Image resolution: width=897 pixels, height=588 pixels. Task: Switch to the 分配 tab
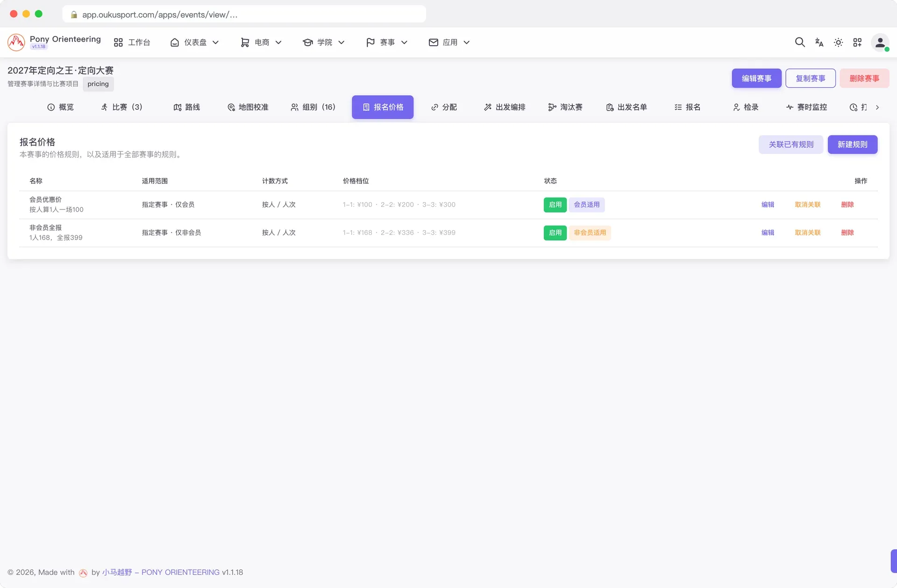pos(444,107)
